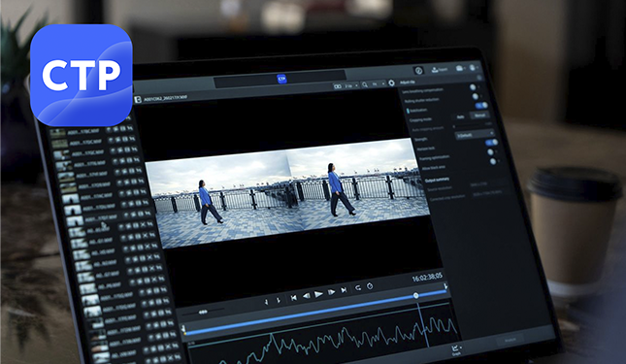Disable the Stabilization switch
626x364 pixels.
[481, 106]
